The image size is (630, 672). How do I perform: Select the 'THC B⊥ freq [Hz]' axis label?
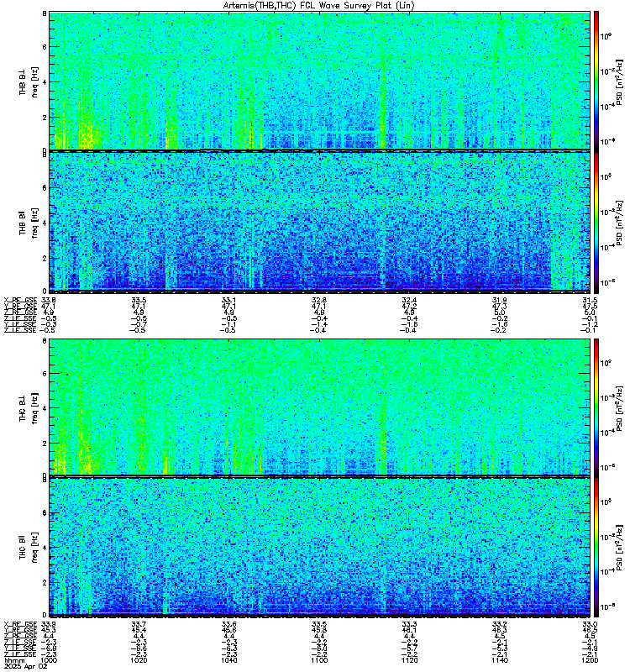point(29,407)
